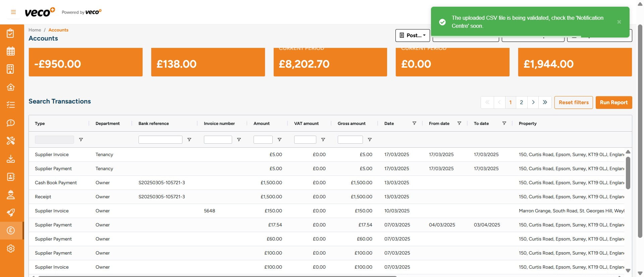Open filter for Bank reference column

189,140
